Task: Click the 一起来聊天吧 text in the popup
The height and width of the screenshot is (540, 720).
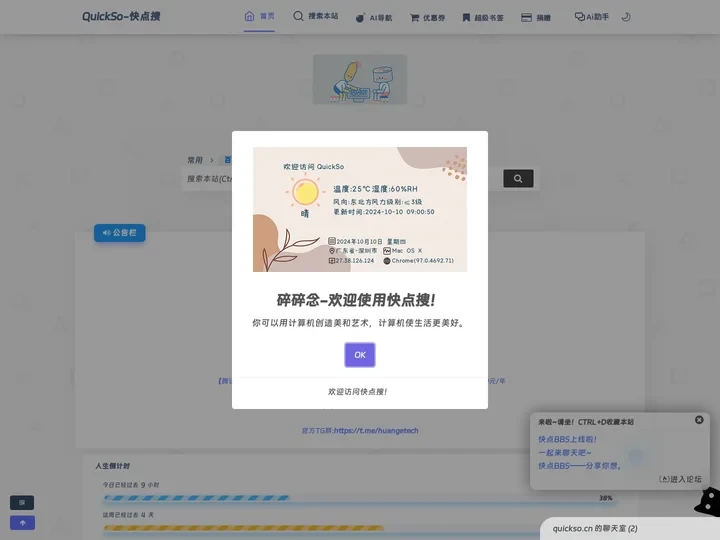Action: pyautogui.click(x=564, y=452)
